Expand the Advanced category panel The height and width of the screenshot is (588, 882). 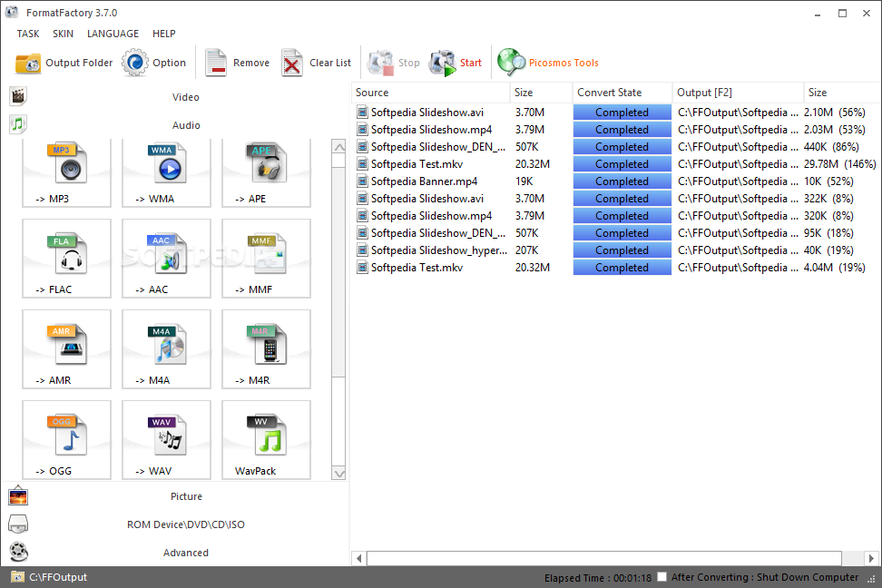(186, 553)
